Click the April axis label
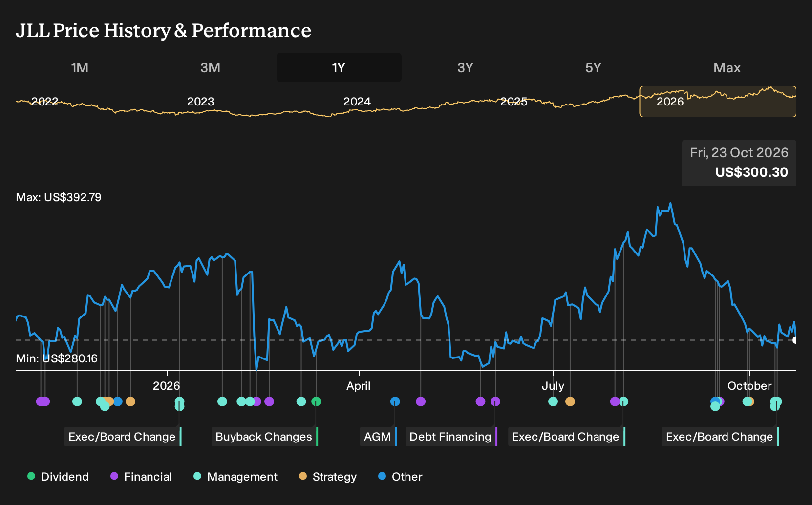Screen dimensions: 812x505 [x=359, y=386]
